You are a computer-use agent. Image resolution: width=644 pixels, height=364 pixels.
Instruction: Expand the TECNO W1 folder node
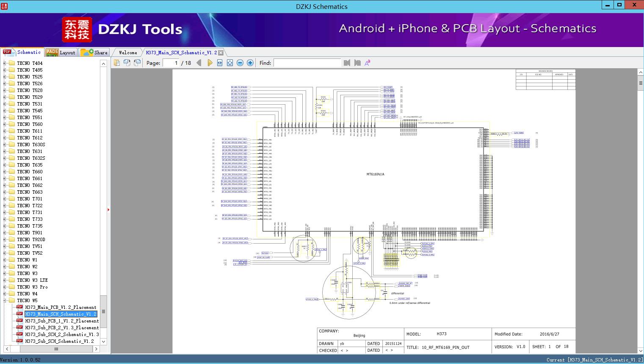pyautogui.click(x=5, y=260)
